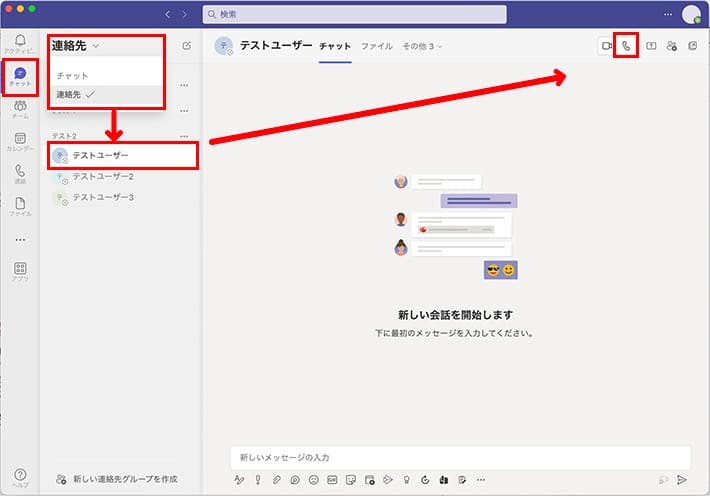This screenshot has height=496, width=710.
Task: Click the new chat compose icon
Action: pos(187,46)
